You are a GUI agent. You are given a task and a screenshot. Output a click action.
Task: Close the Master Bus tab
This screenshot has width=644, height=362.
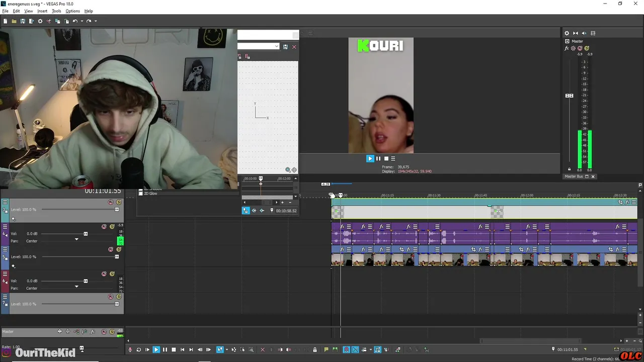tap(593, 176)
